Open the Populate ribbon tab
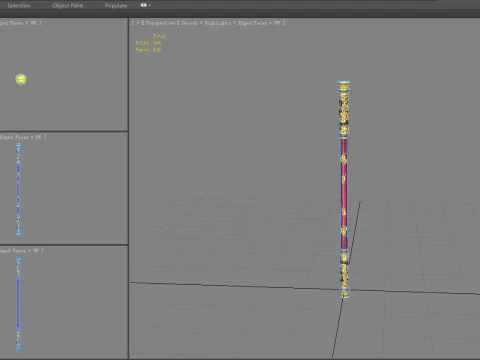Viewport: 480px width, 360px height. 116,5
